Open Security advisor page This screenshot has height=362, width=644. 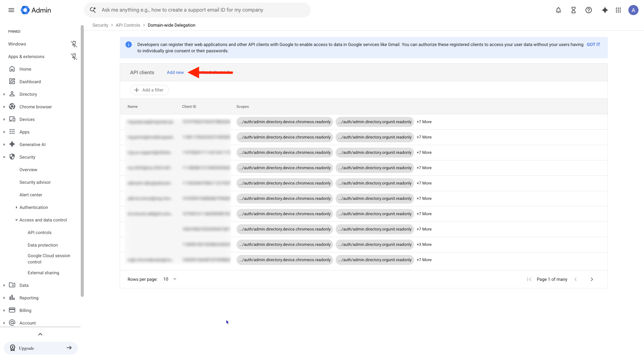[35, 182]
